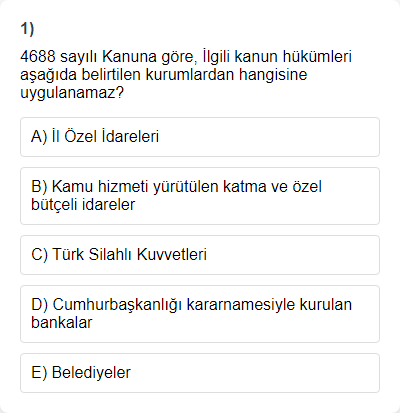Click the word 'uygulanamaz?' in the question
Viewport: 400px width, 413px height.
pos(72,93)
